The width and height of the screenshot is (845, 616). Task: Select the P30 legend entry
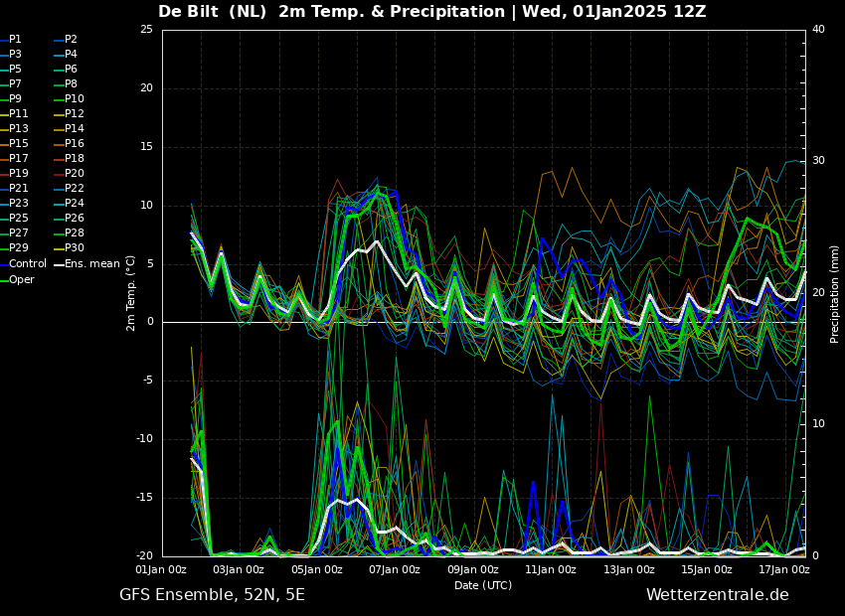click(x=75, y=248)
